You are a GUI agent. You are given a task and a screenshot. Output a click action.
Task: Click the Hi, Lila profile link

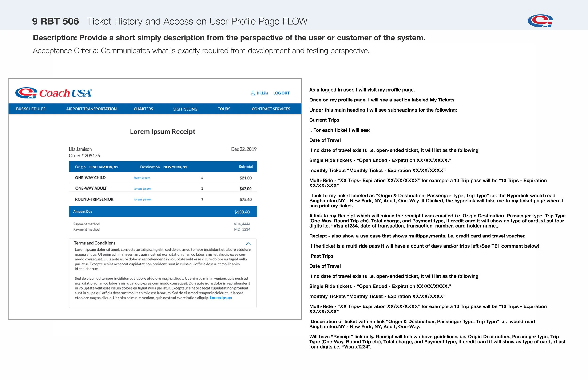tap(262, 93)
